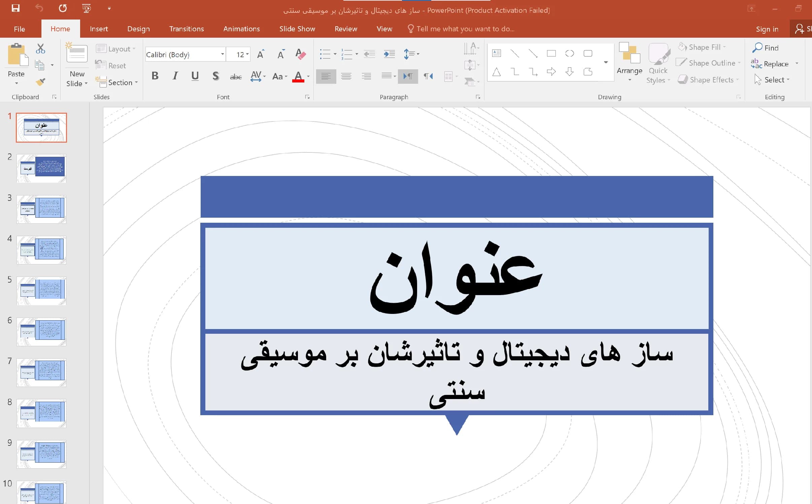Expand the Layout dropdown
Image resolution: width=812 pixels, height=504 pixels.
[x=116, y=49]
